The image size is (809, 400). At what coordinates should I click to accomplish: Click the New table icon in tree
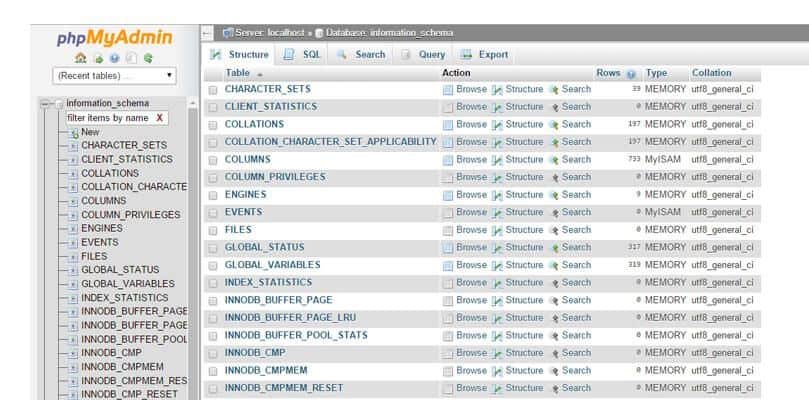point(74,133)
